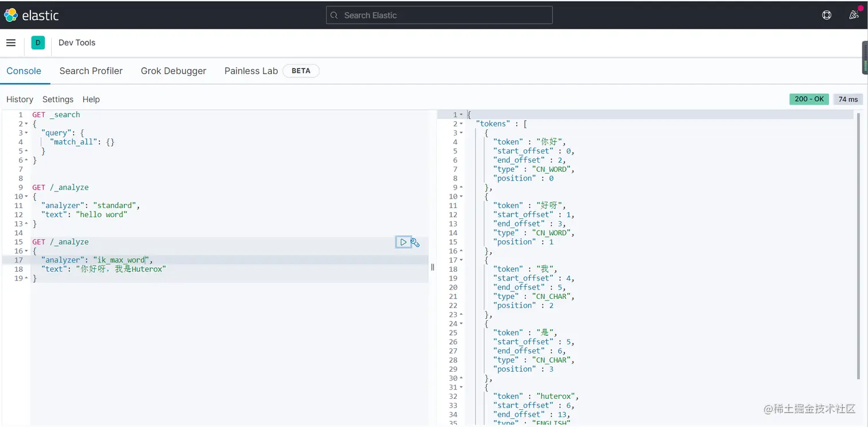Open the help menu lifebuoy icon
Viewport: 868px width, 427px height.
click(x=827, y=15)
